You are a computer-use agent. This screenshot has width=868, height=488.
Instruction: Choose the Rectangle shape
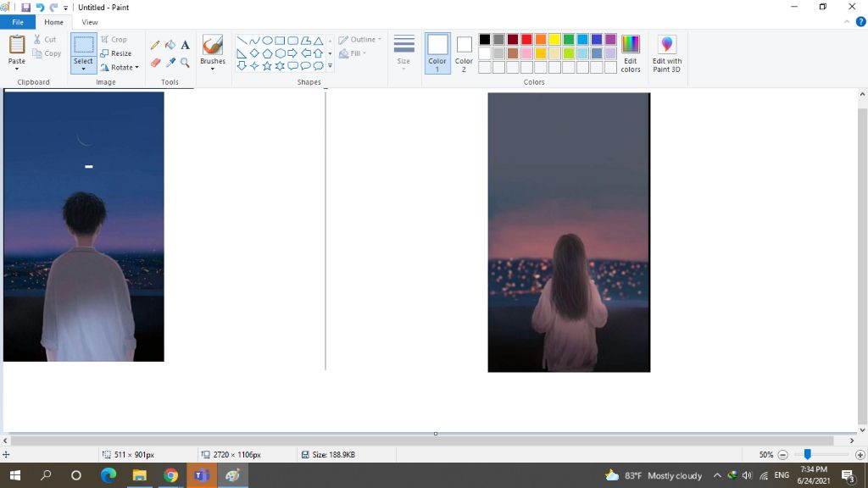pos(280,41)
